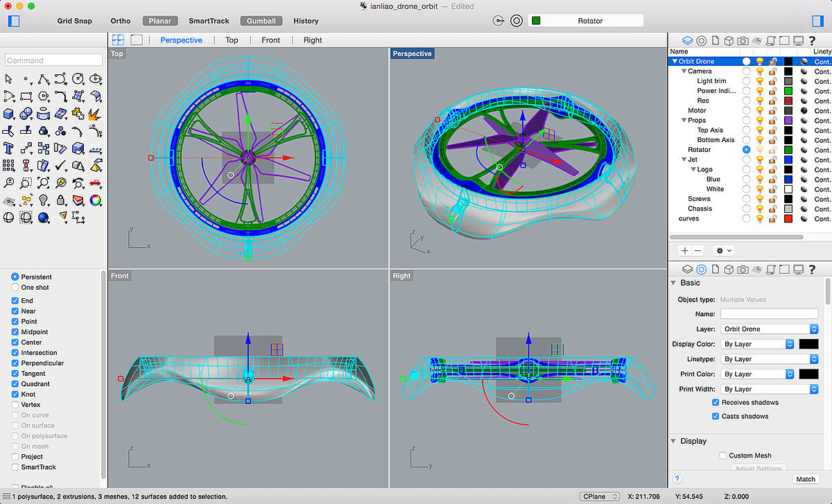Uncheck the Midpoint object snap
The width and height of the screenshot is (832, 504).
[15, 332]
